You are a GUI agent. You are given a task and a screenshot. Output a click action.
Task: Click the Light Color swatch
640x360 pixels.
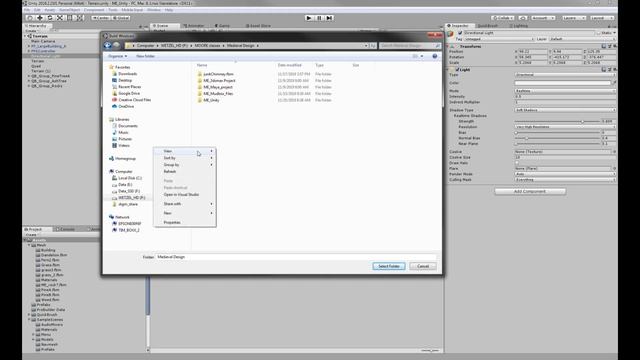pyautogui.click(x=562, y=83)
